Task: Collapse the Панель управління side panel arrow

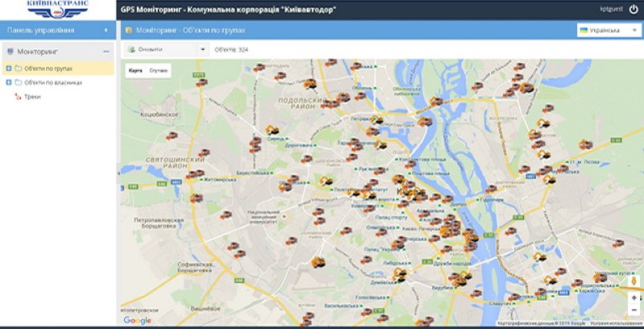Action: (105, 31)
